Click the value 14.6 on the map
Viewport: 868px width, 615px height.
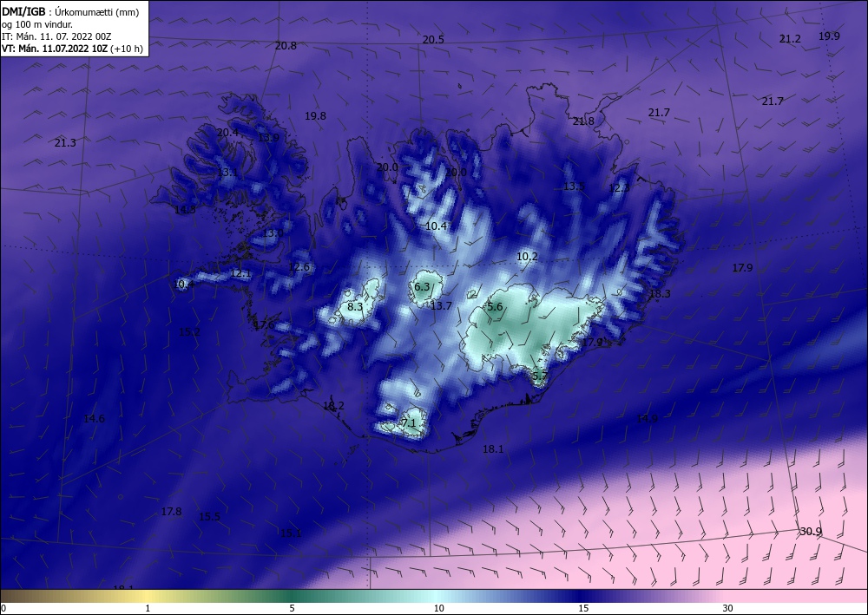click(x=94, y=419)
